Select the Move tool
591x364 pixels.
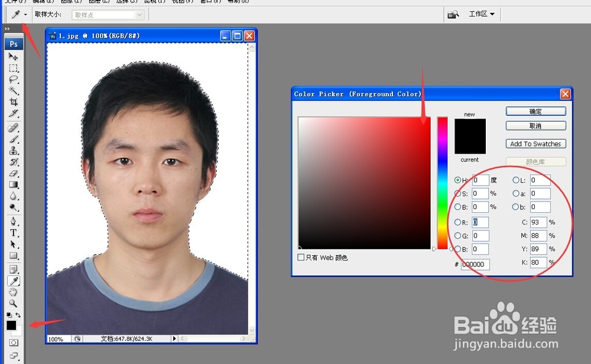coord(13,57)
